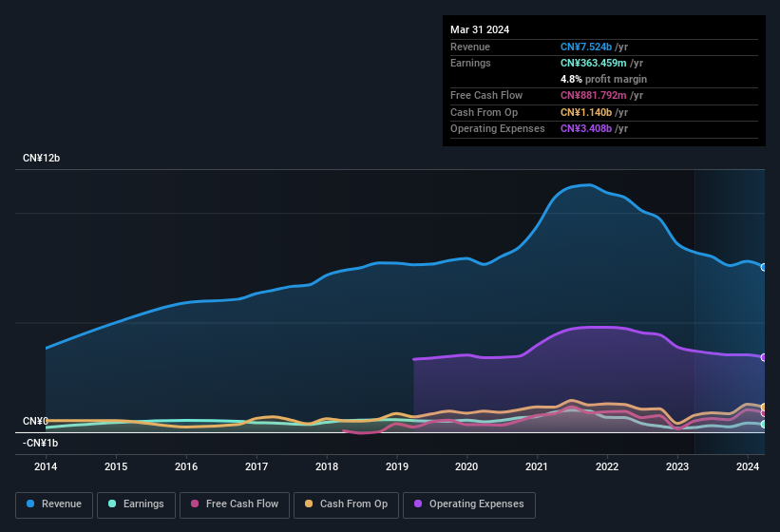
Task: Click the blue Revenue endpoint marker on chart
Action: click(x=764, y=268)
